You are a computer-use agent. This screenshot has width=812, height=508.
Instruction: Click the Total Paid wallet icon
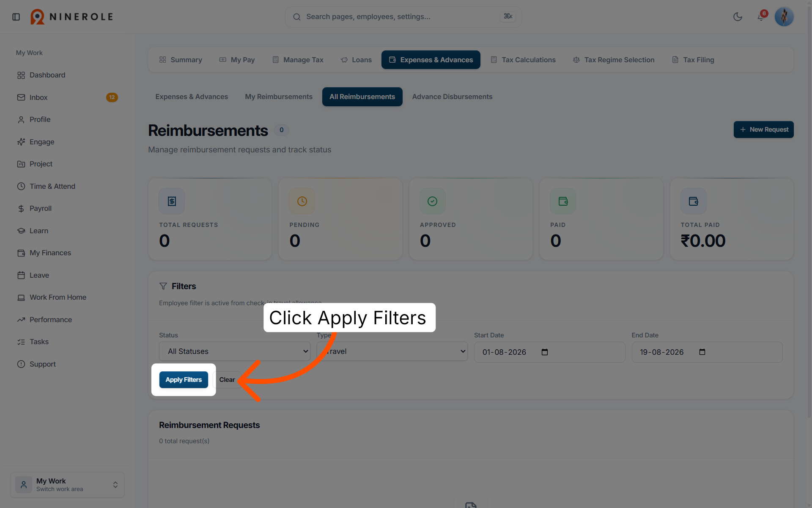693,201
